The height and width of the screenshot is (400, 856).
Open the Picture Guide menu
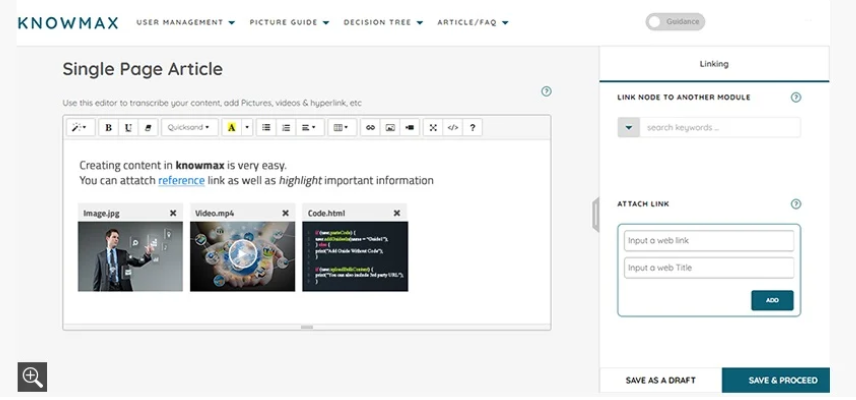[x=289, y=22]
